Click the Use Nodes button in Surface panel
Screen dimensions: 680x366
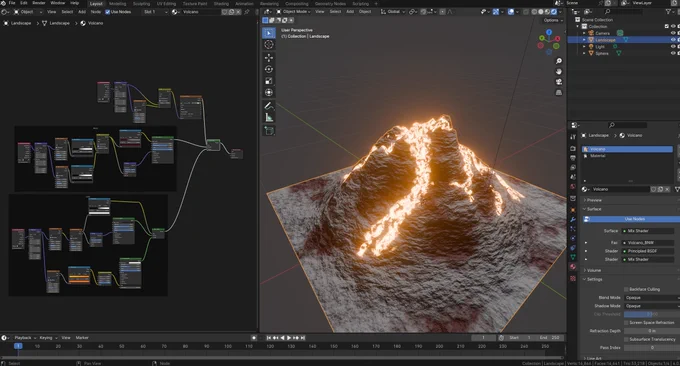click(x=632, y=219)
